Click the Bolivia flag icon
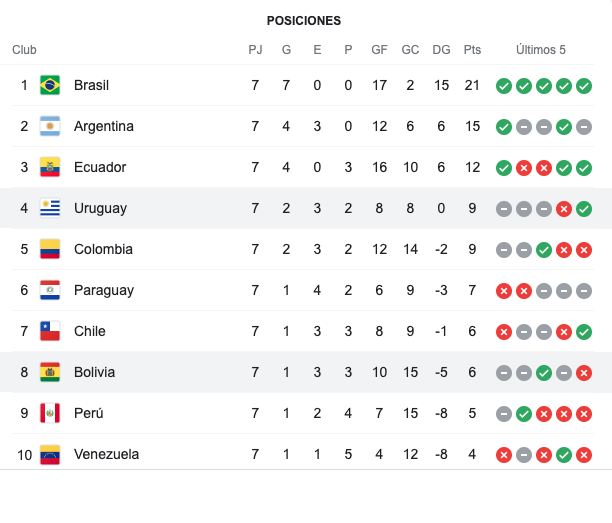The image size is (612, 523). (x=50, y=372)
